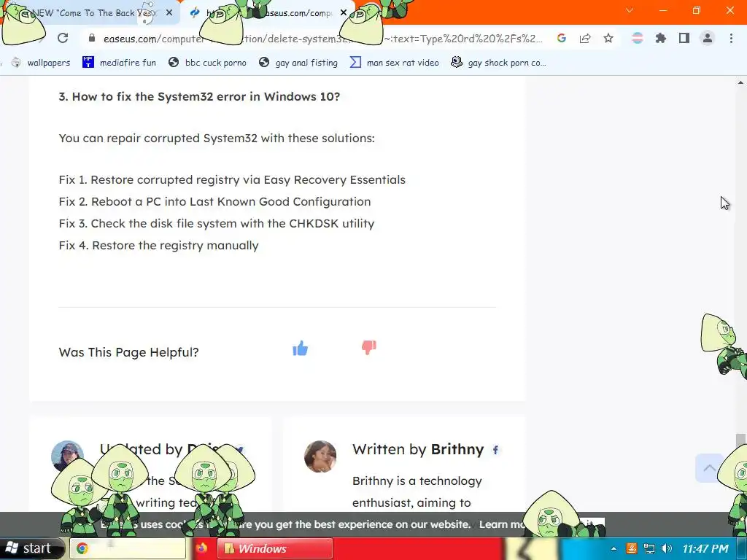747x560 pixels.
Task: Close the easeus.com tab
Action: 344,13
